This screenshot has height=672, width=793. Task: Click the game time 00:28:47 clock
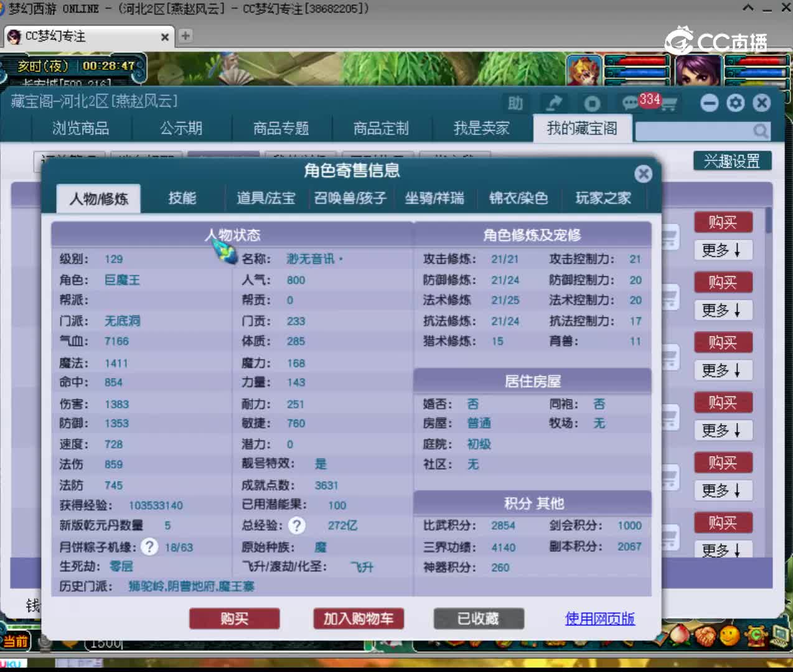(x=109, y=66)
